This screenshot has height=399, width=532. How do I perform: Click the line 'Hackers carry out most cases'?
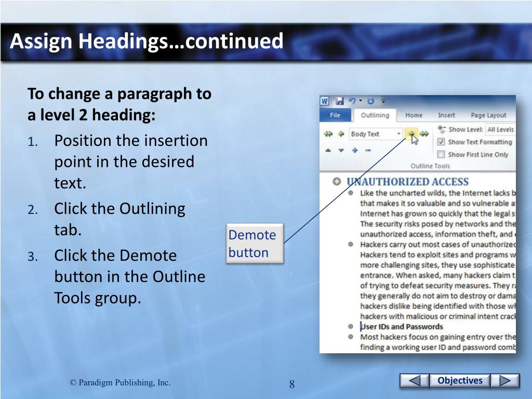pos(437,244)
